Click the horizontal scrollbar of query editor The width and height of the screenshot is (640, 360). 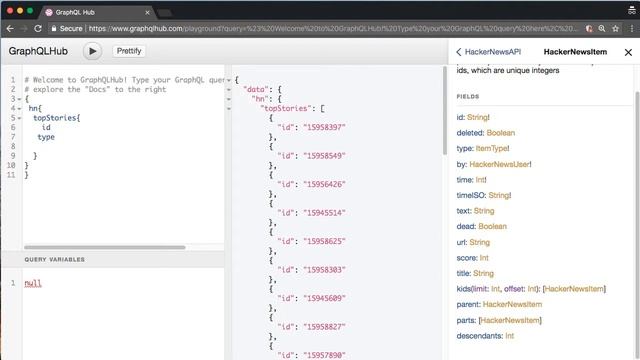pyautogui.click(x=104, y=247)
